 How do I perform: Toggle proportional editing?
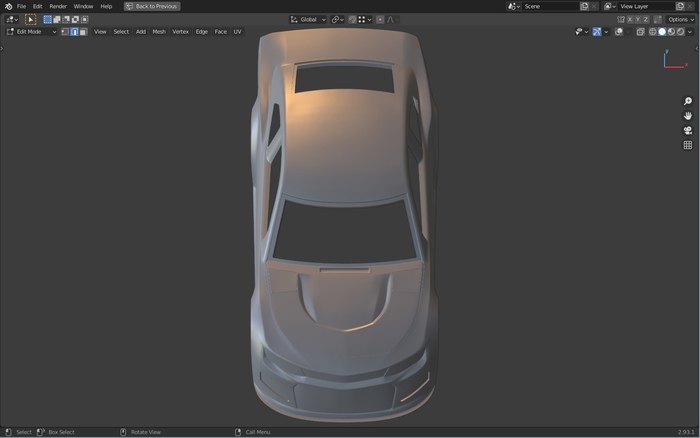(x=380, y=19)
